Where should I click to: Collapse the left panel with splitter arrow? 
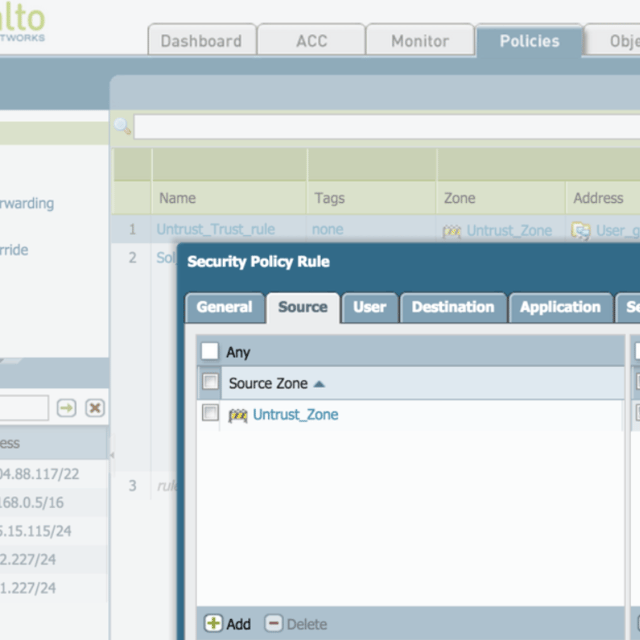pyautogui.click(x=112, y=455)
